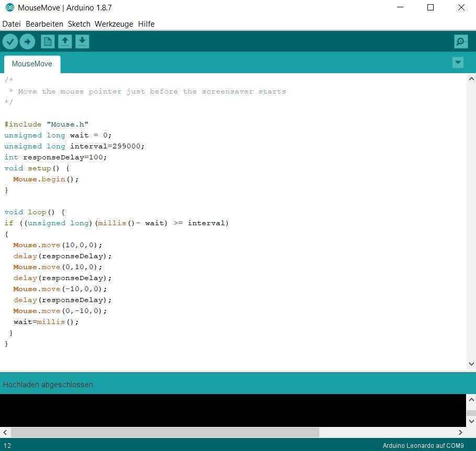Maximize the Arduino window
This screenshot has height=451, width=476.
point(431,7)
